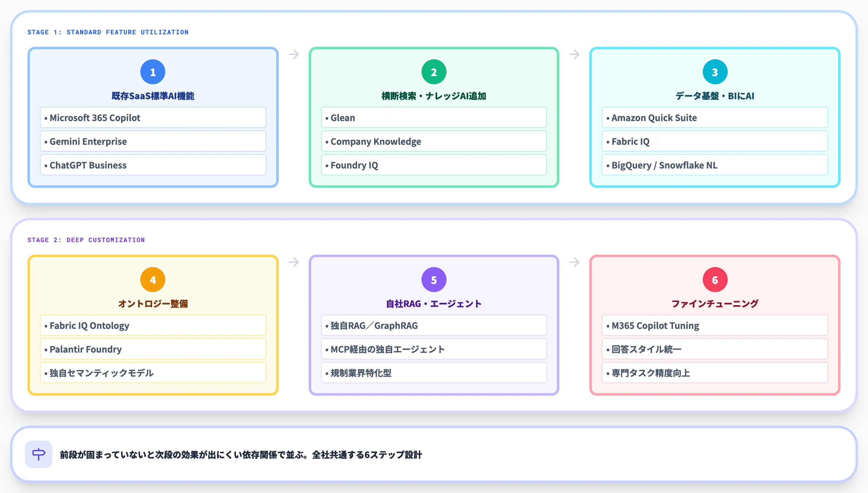
Task: Select the 回答スタイル統一 item
Action: (715, 349)
